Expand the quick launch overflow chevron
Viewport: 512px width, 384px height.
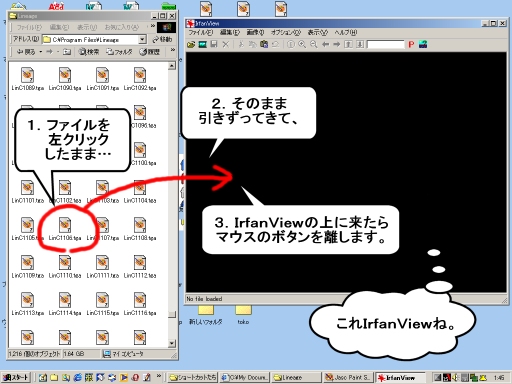pyautogui.click(x=159, y=377)
